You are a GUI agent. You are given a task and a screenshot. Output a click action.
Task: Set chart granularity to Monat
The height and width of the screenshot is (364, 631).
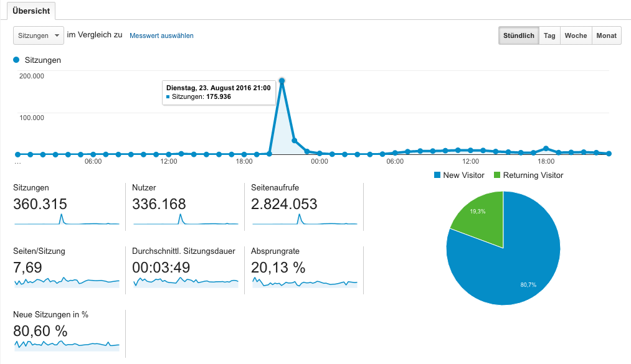pos(606,35)
